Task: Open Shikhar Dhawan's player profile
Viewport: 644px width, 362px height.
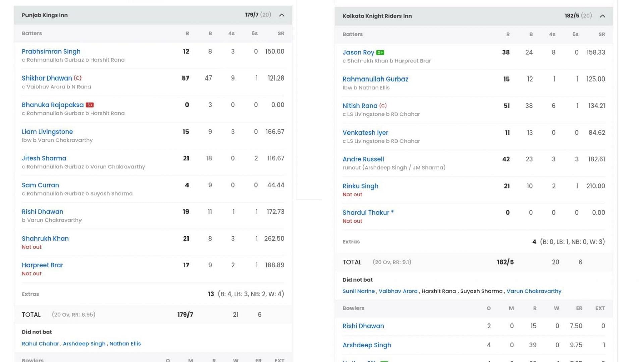Action: [x=47, y=78]
